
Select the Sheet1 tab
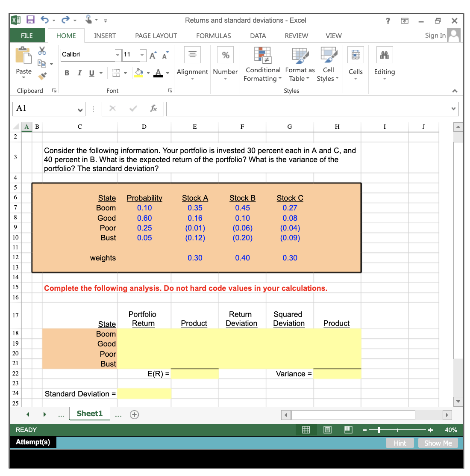(x=90, y=414)
